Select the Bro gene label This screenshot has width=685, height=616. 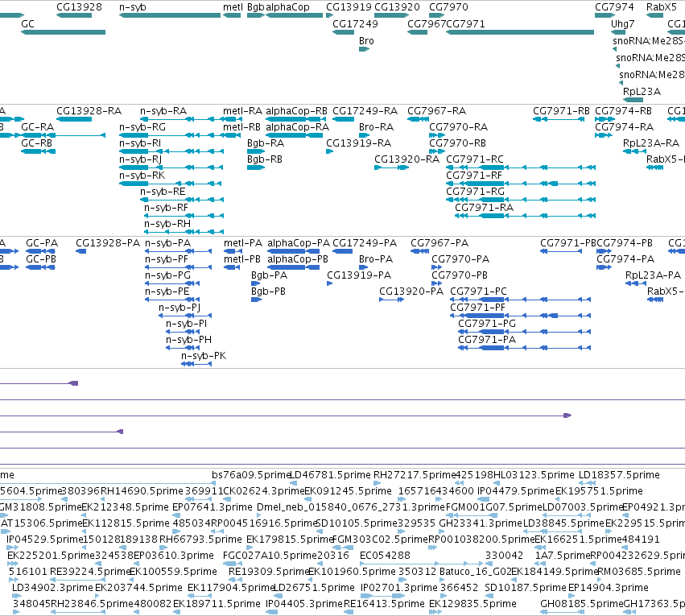pyautogui.click(x=366, y=41)
